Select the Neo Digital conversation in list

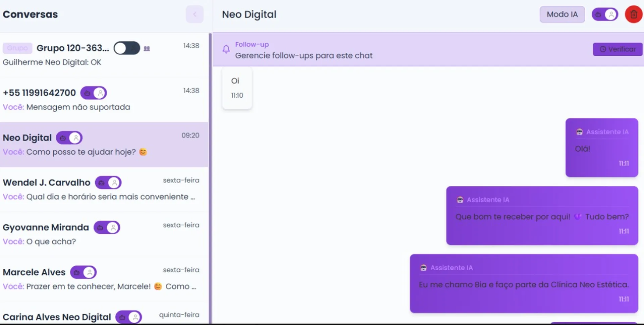click(x=27, y=138)
